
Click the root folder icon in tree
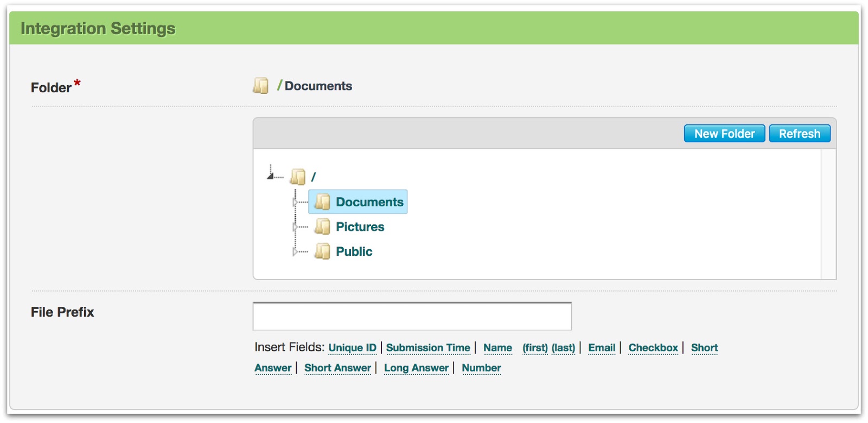(x=297, y=177)
